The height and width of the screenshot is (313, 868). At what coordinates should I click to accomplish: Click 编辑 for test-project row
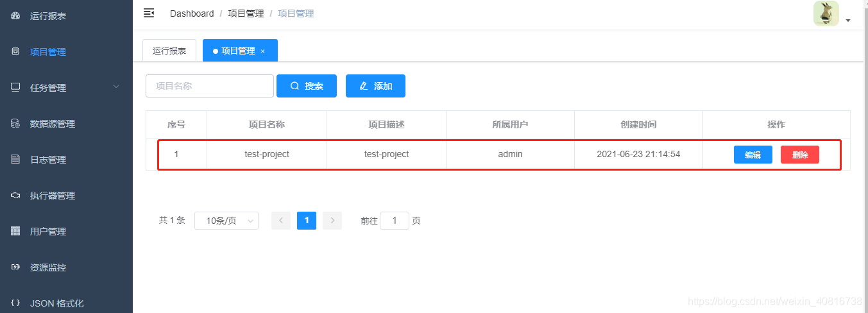coord(753,155)
